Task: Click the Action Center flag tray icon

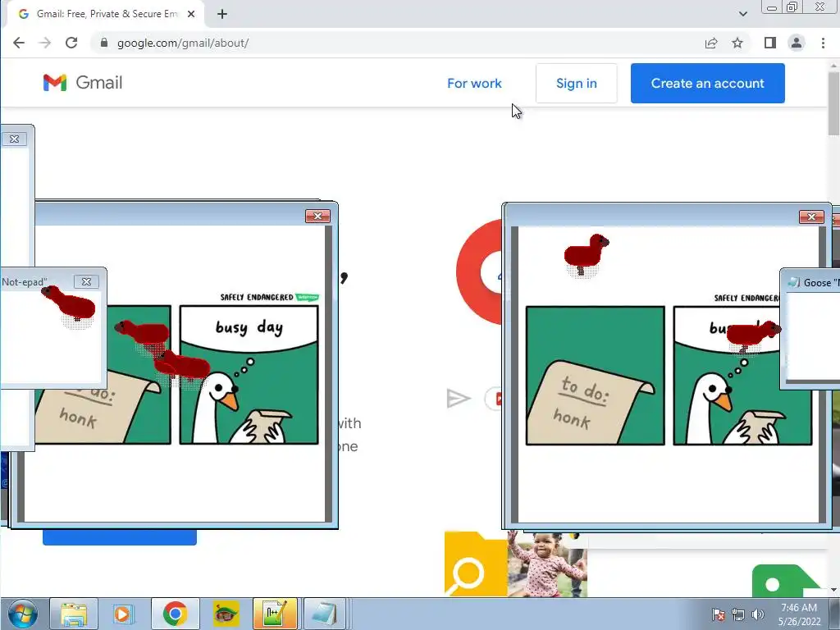Action: pyautogui.click(x=719, y=614)
